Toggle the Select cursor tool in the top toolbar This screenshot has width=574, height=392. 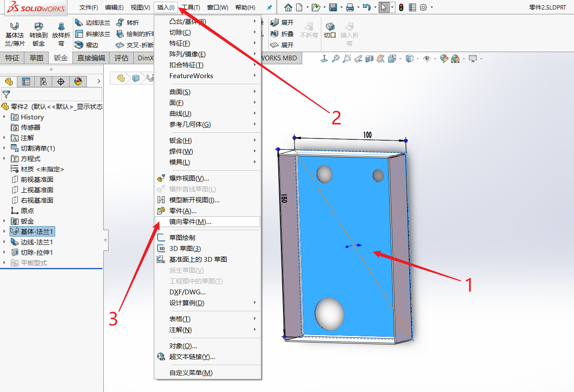[x=384, y=7]
